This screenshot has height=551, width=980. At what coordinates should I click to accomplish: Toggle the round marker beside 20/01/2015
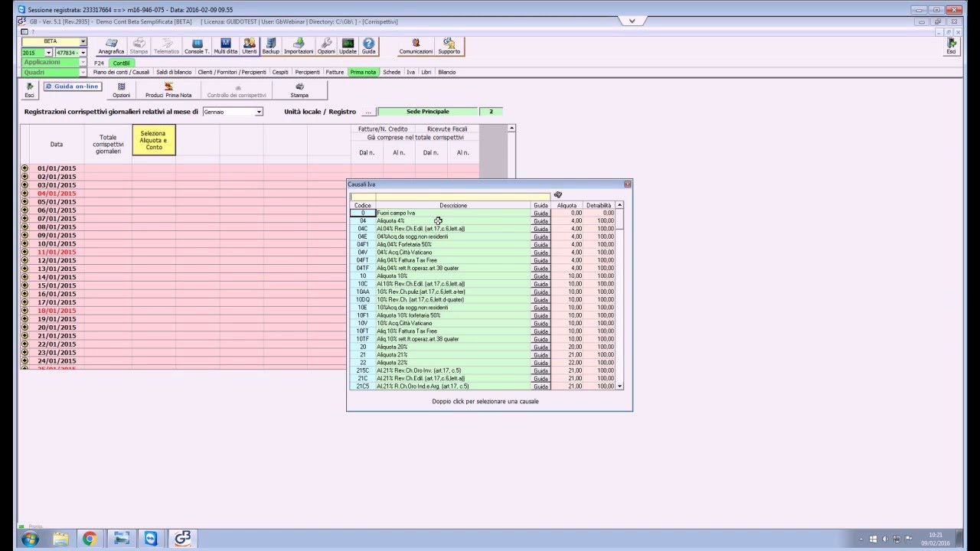(24, 328)
